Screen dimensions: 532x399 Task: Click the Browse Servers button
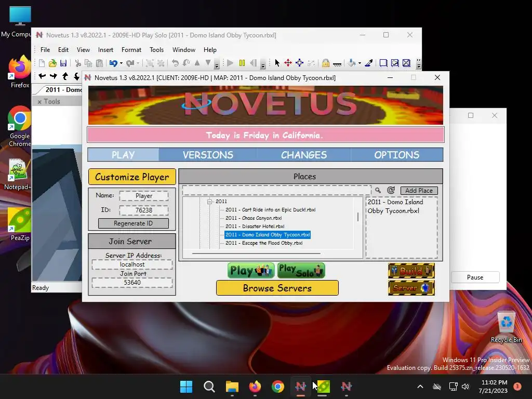click(277, 288)
